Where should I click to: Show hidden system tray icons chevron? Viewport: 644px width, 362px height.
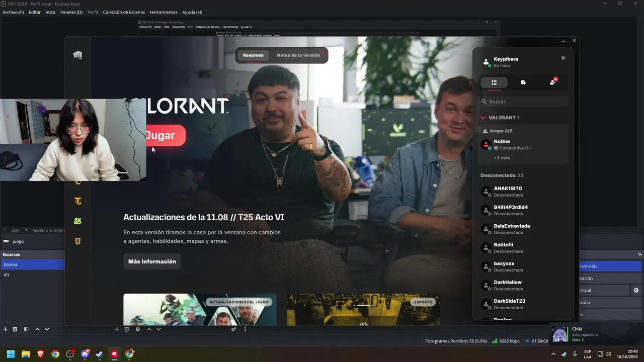point(553,354)
